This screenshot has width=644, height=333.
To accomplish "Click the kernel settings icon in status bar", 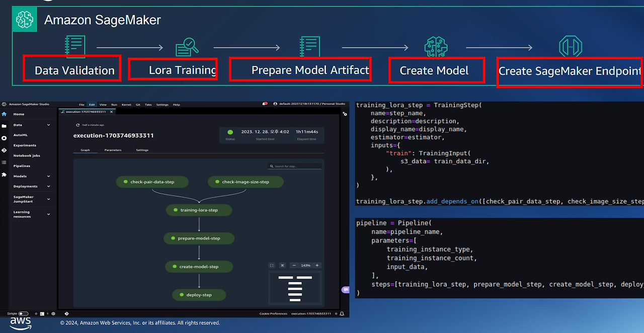I will 53,314.
